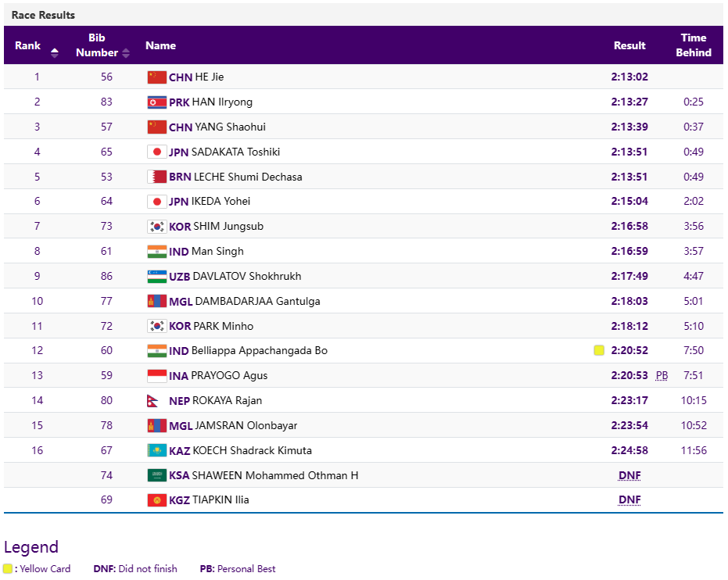Click 'PB: Personal Best' legend entry

click(x=238, y=569)
